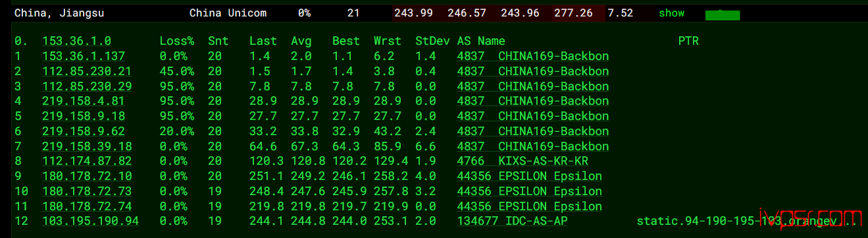Open IP link 219.158.9.18

(x=84, y=116)
